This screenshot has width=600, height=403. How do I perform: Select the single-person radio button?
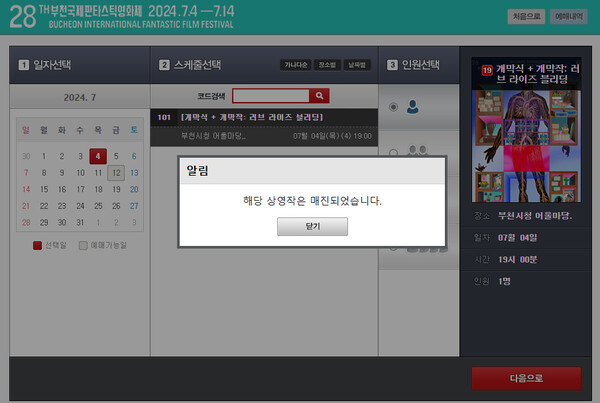pyautogui.click(x=393, y=107)
